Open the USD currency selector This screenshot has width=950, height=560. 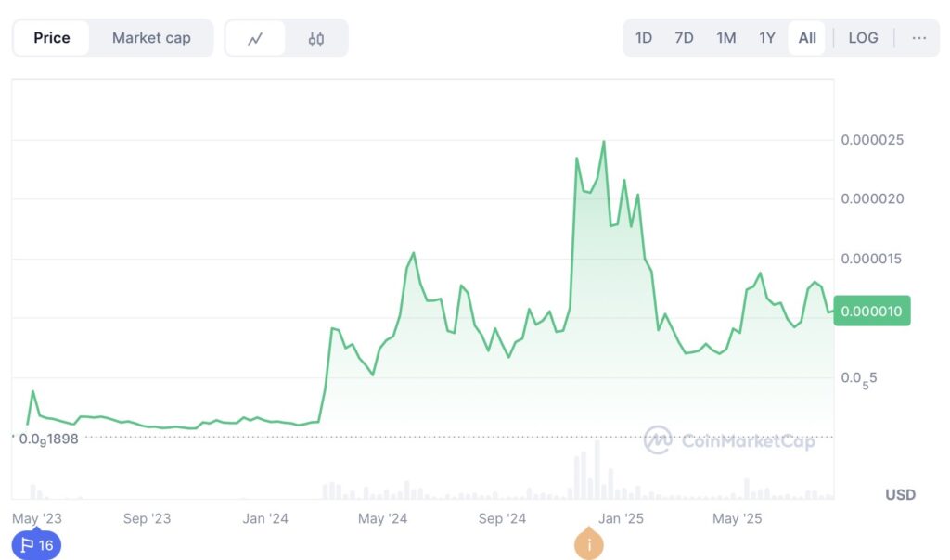coord(899,495)
